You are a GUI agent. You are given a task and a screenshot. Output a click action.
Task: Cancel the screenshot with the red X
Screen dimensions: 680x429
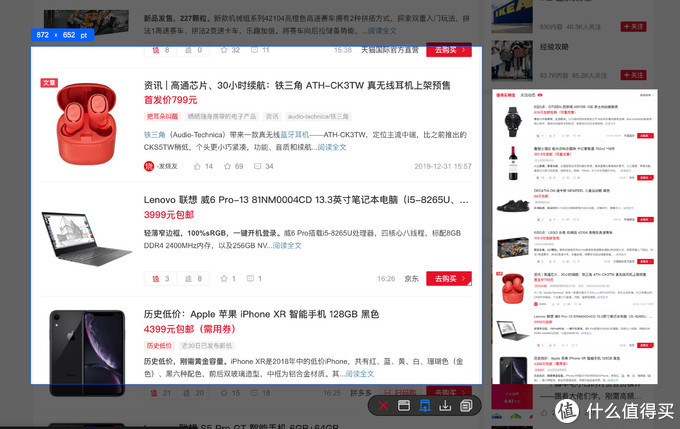click(382, 406)
